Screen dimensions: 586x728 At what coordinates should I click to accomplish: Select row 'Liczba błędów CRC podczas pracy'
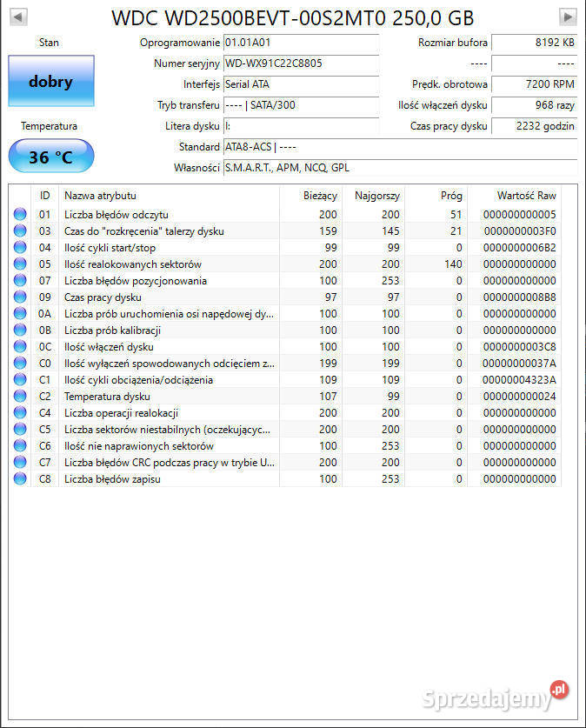(285, 463)
